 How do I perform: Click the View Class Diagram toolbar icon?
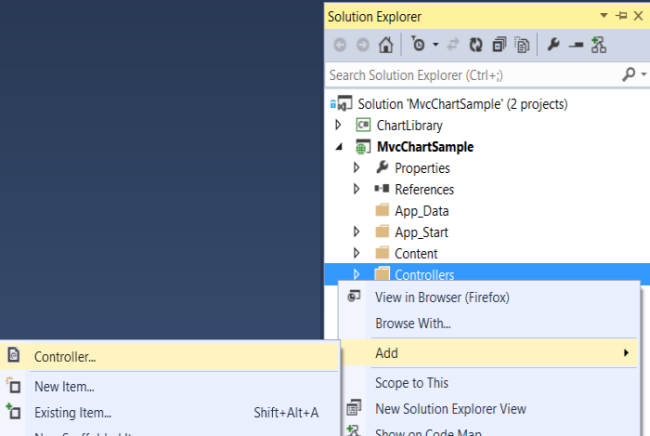(x=599, y=44)
